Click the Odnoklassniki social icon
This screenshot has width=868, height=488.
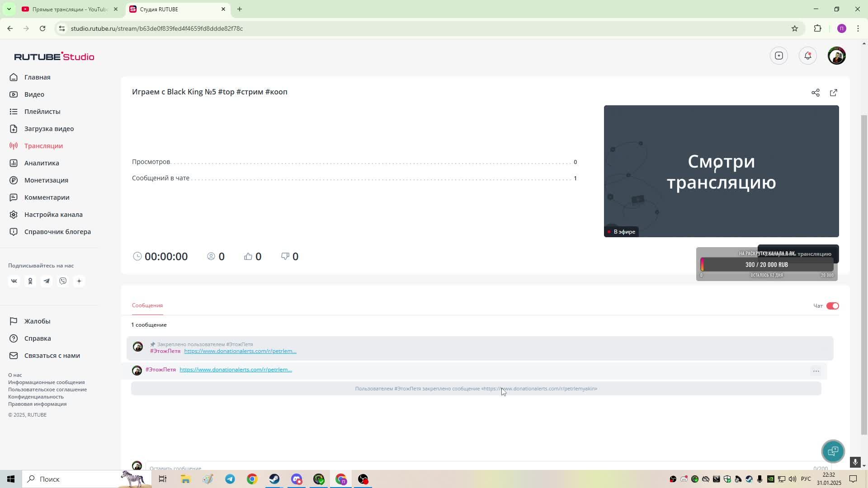[x=30, y=281]
